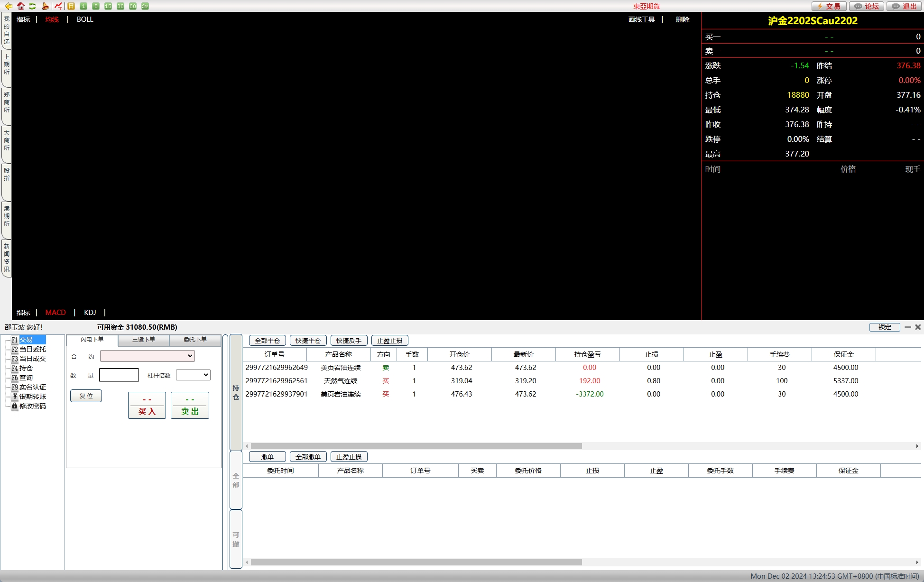Click 撤单 cancel order button

tap(266, 457)
